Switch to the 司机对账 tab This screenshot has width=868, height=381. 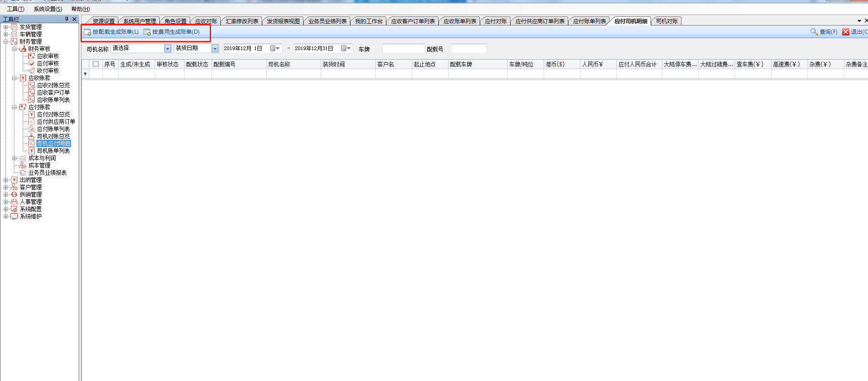pos(666,21)
